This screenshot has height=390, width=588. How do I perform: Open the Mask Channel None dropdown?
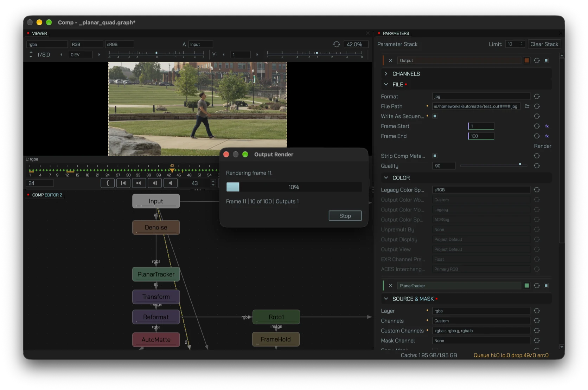[x=481, y=340]
